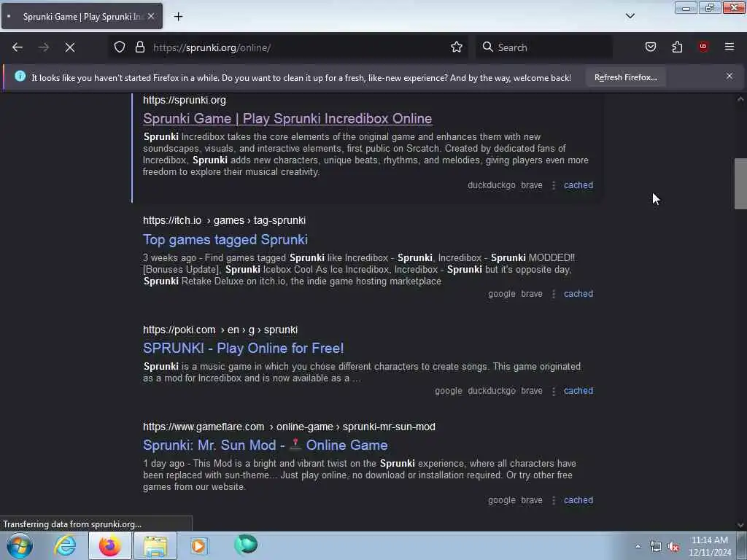Open the Firefox application menu
The image size is (747, 560).
click(729, 47)
